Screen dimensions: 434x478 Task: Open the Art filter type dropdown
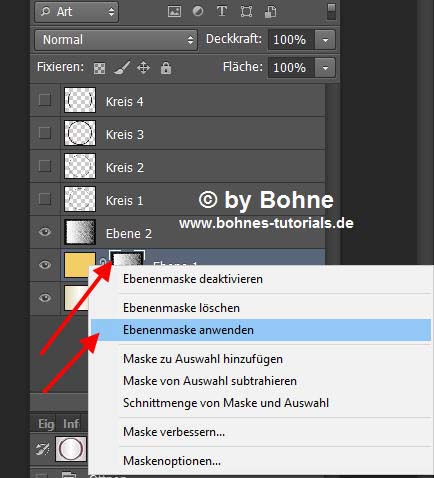coord(76,12)
